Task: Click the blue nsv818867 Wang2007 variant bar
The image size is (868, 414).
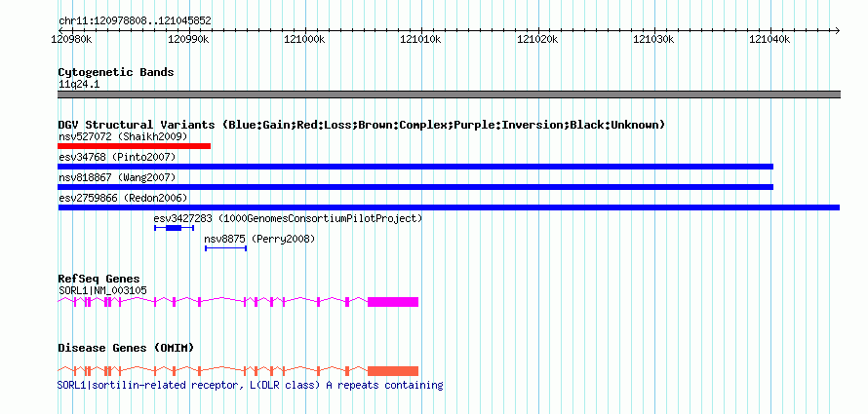Action: (415, 187)
